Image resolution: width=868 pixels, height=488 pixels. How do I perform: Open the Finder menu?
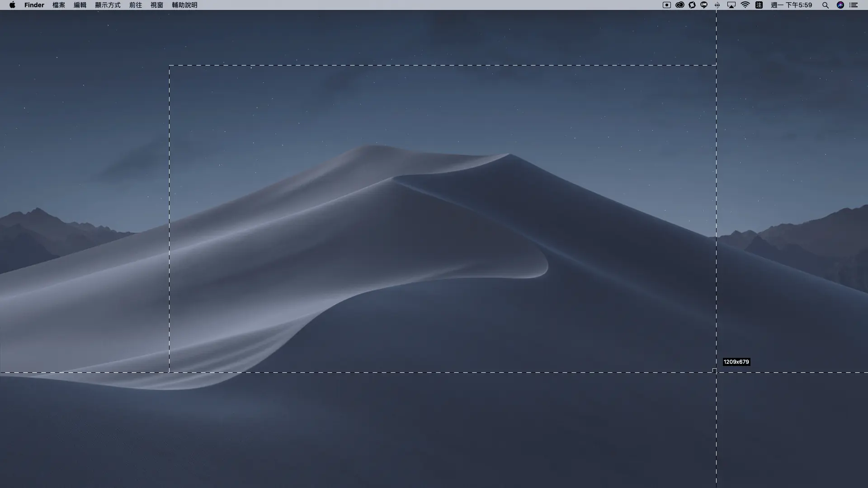pyautogui.click(x=34, y=5)
